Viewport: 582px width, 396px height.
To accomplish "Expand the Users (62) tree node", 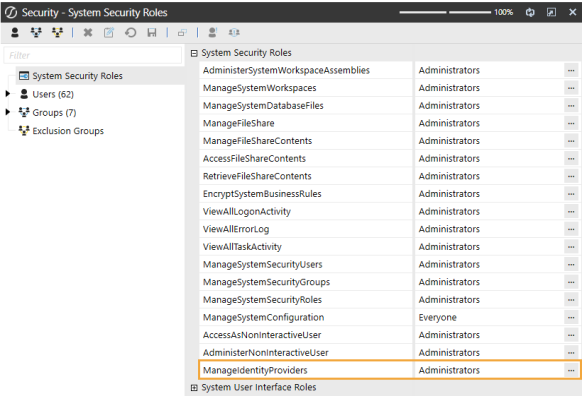I will (7, 94).
